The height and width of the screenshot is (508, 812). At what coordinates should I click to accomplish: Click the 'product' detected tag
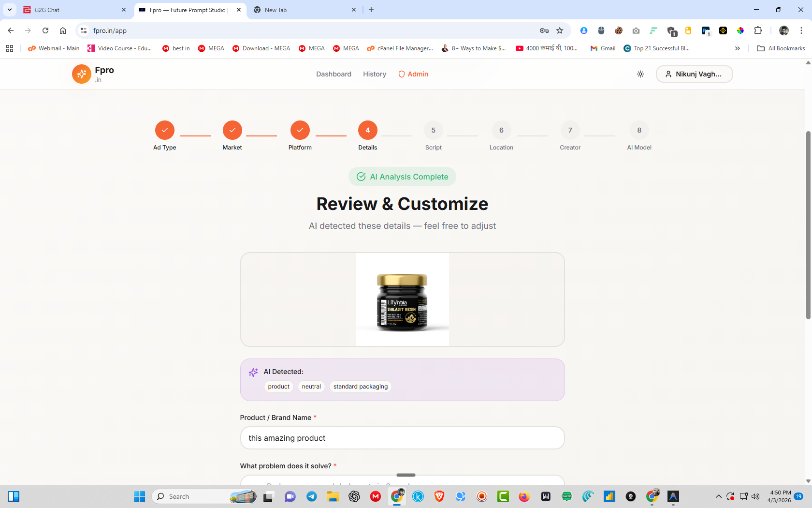(279, 387)
